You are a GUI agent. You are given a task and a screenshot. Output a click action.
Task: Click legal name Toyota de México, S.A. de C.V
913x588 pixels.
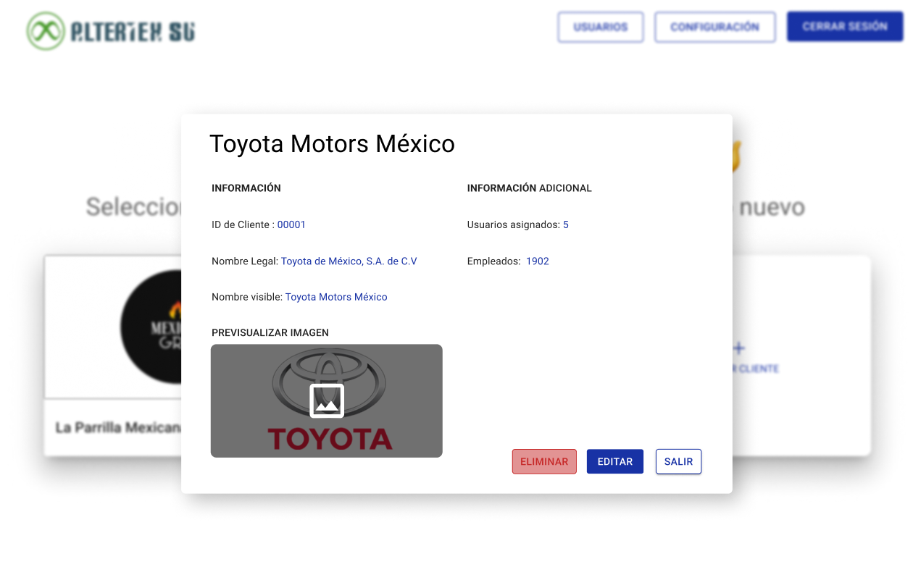[x=349, y=261]
